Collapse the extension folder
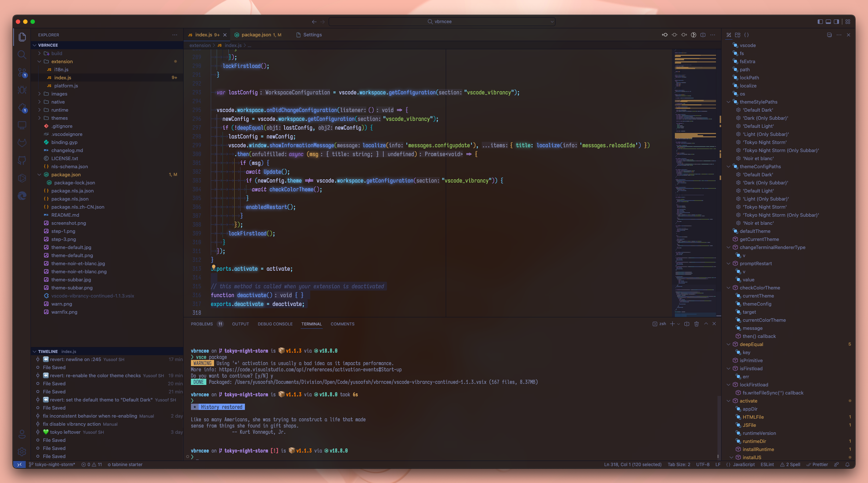This screenshot has width=868, height=483. coord(62,61)
